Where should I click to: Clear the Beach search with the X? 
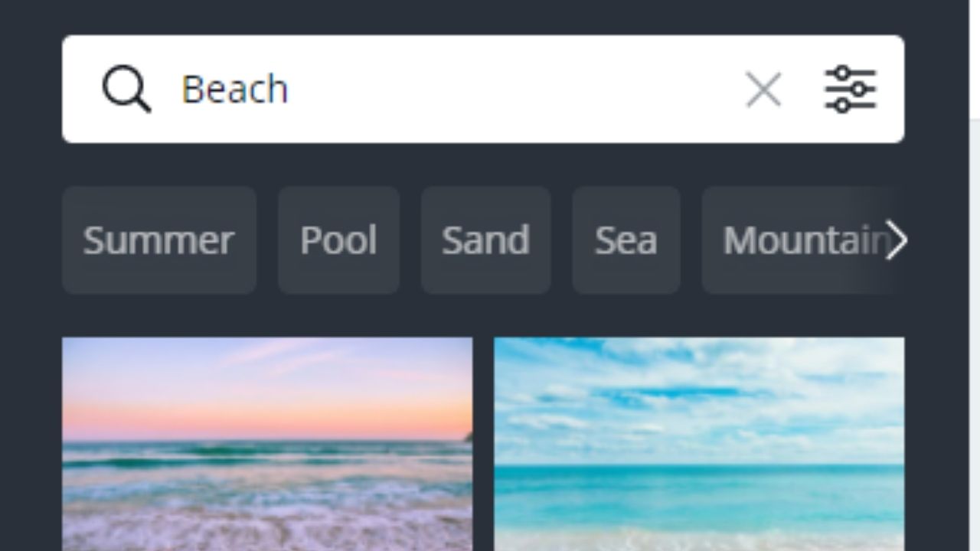pyautogui.click(x=763, y=90)
